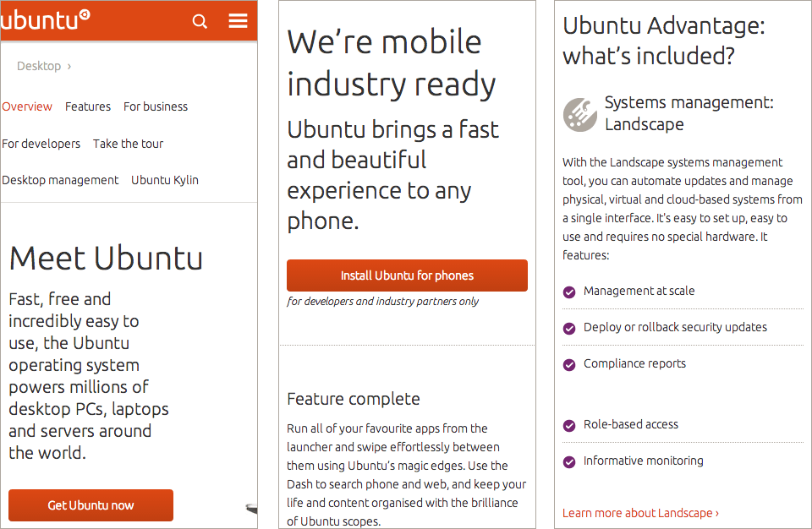Select the Overview tab
Viewport: 812px width, 529px height.
[27, 106]
